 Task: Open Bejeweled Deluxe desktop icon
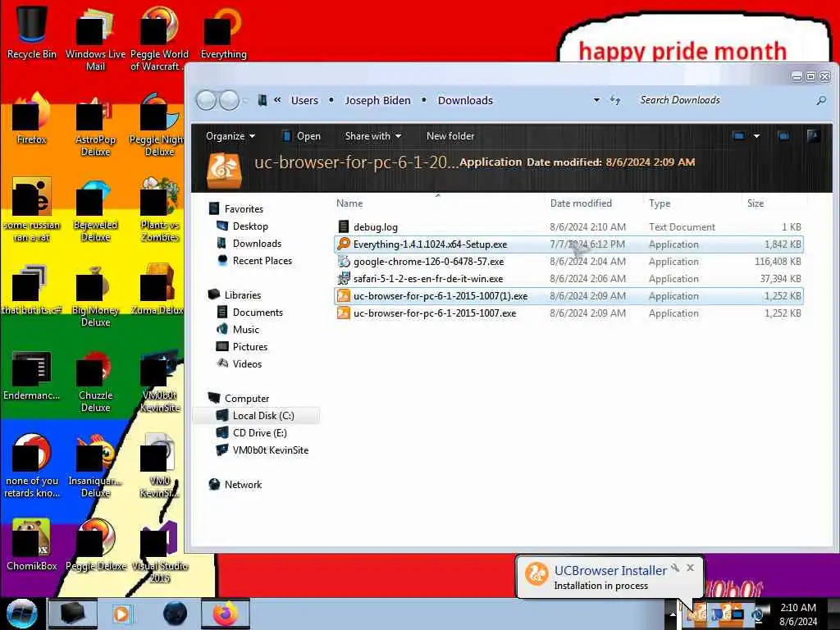[95, 209]
